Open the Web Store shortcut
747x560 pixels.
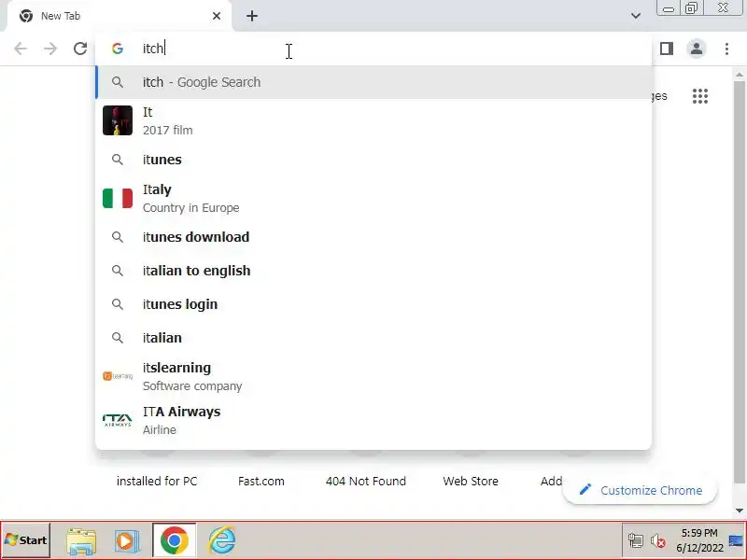[471, 482]
